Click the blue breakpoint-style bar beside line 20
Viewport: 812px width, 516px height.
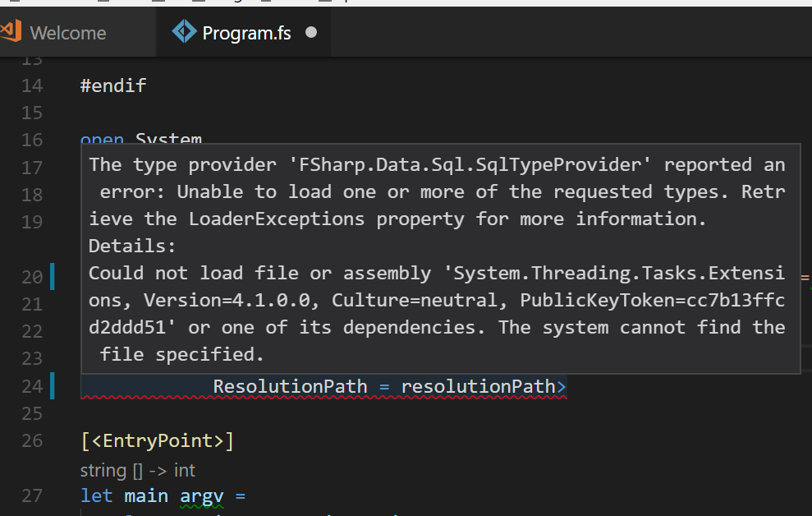(x=53, y=277)
